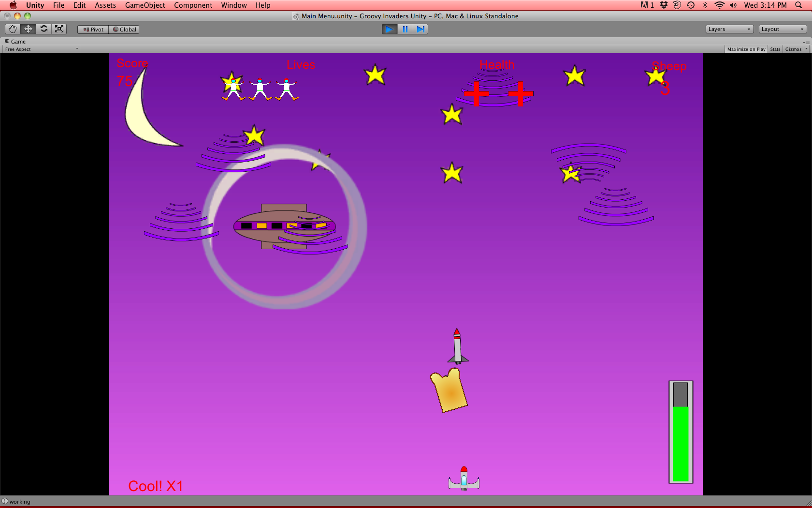Click the "Cool! X1" combo text
This screenshot has width=812, height=508.
pos(156,486)
